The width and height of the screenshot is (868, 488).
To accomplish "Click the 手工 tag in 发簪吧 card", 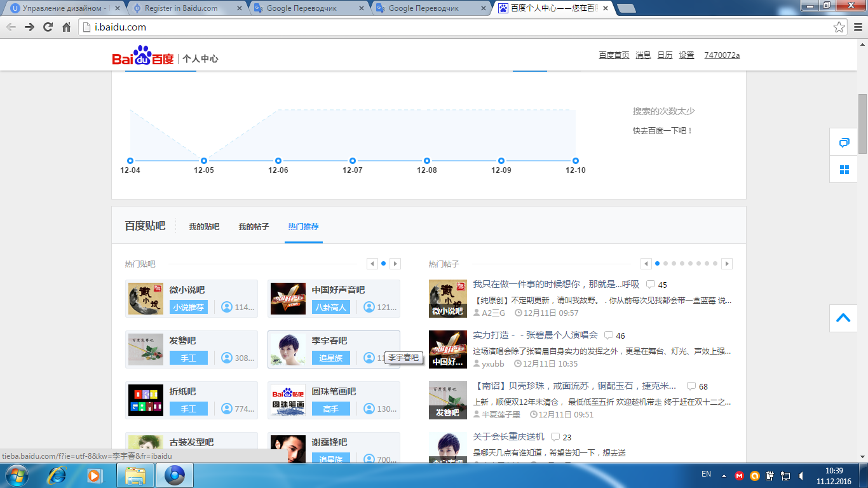I will click(x=189, y=358).
